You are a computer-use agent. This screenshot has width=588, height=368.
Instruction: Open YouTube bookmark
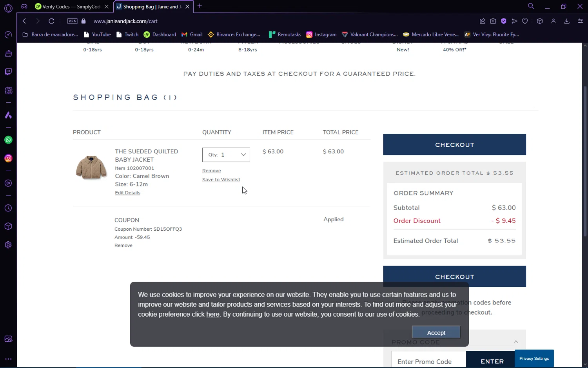[97, 35]
